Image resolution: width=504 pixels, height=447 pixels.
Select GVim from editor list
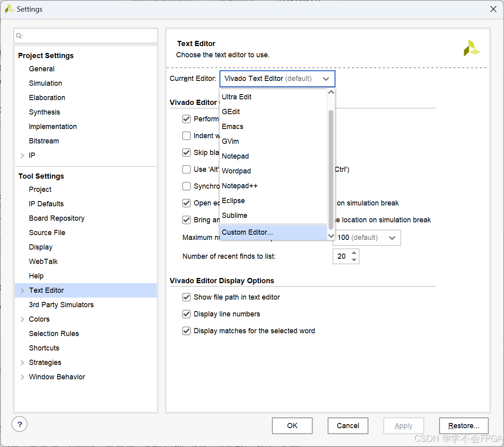pos(273,141)
